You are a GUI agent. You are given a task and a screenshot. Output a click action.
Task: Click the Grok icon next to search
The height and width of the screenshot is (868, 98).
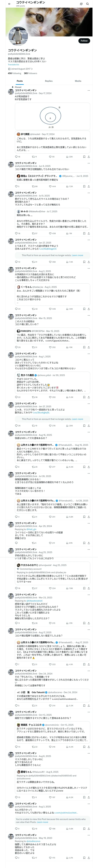click(81, 4)
